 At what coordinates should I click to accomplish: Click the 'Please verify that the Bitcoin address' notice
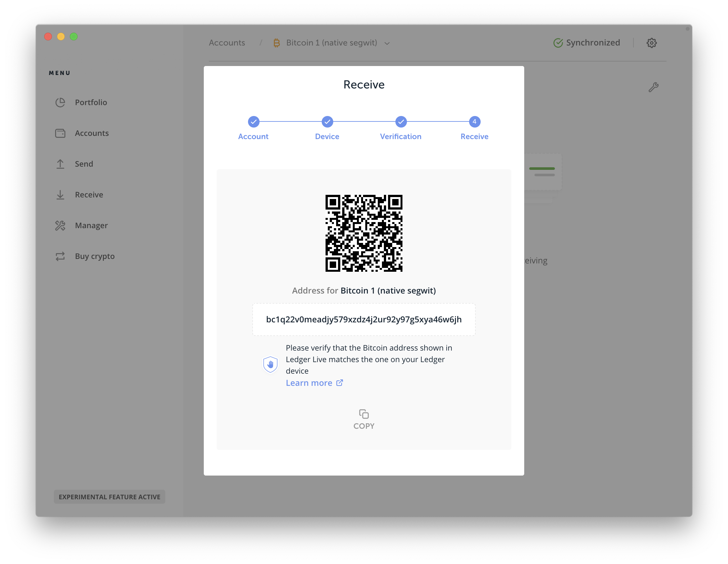369,359
